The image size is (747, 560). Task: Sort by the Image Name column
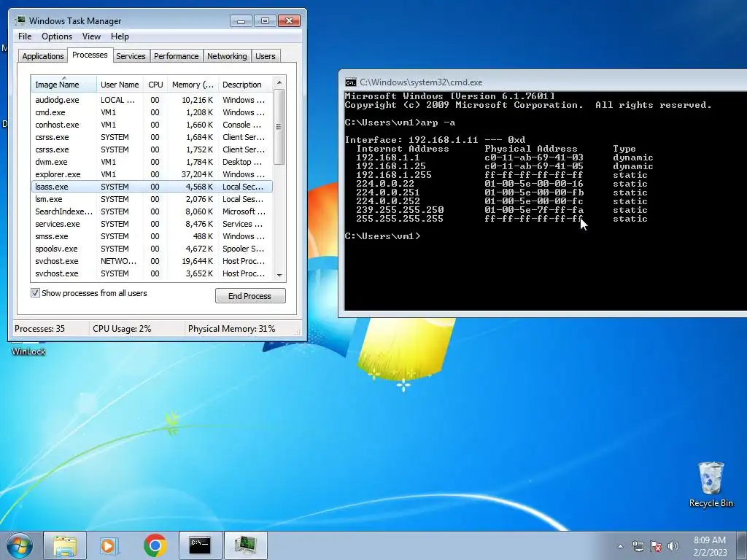point(64,85)
